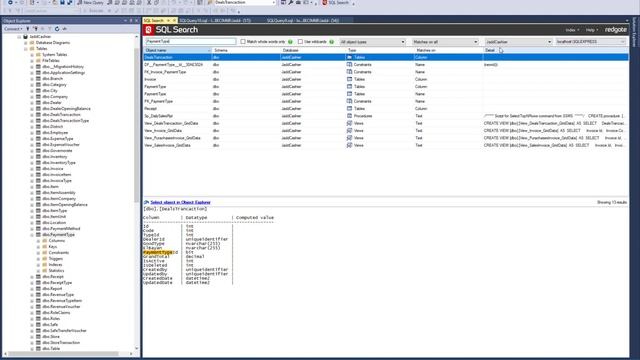
Task: Select dbo.StoreTransaction table in Object Explorer
Action: (x=61, y=343)
